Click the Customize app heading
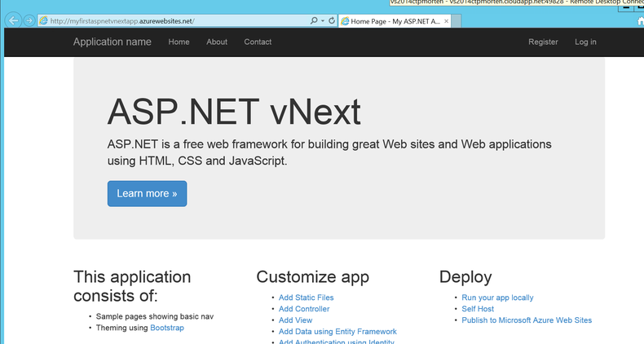 [x=312, y=277]
